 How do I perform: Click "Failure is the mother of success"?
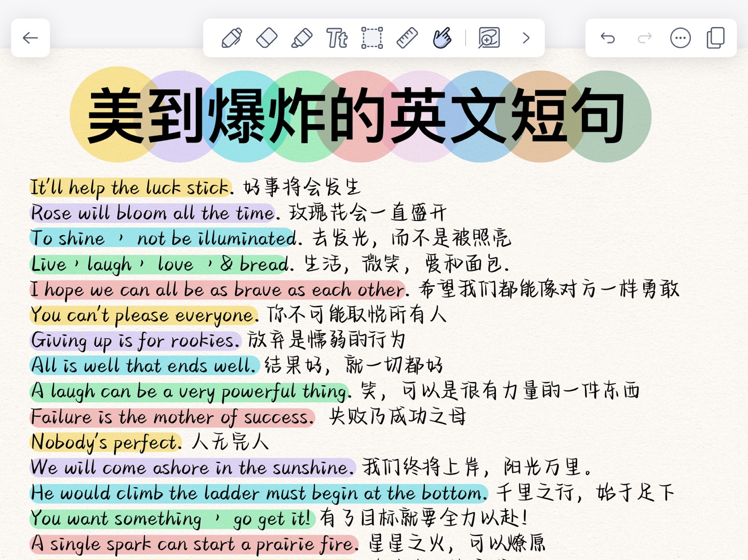pos(172,416)
